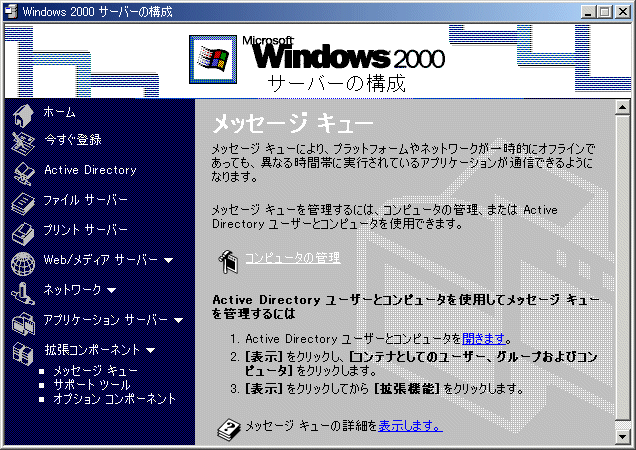Select ファイル サーバー in the sidebar
This screenshot has height=450, width=636.
pyautogui.click(x=85, y=200)
